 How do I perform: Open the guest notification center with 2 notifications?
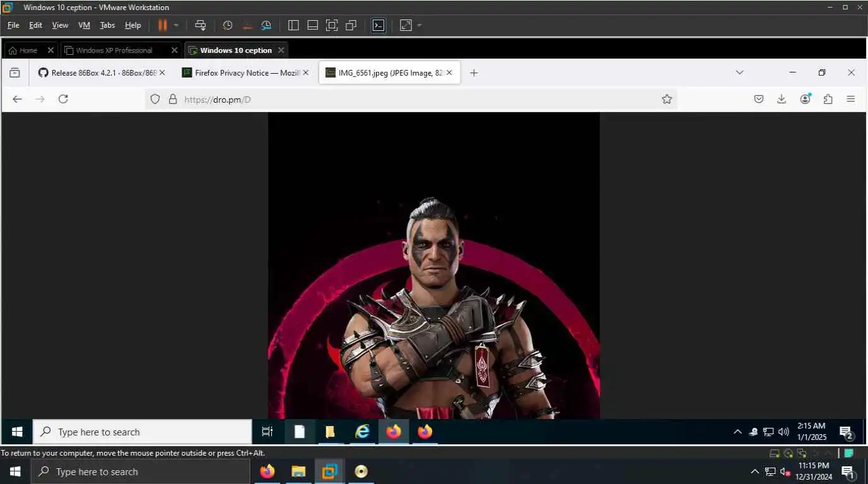pos(847,432)
